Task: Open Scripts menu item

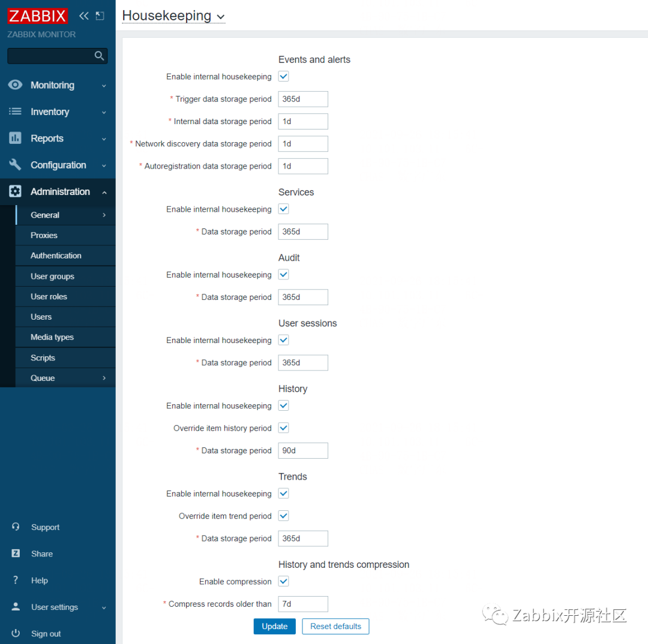Action: click(66, 358)
